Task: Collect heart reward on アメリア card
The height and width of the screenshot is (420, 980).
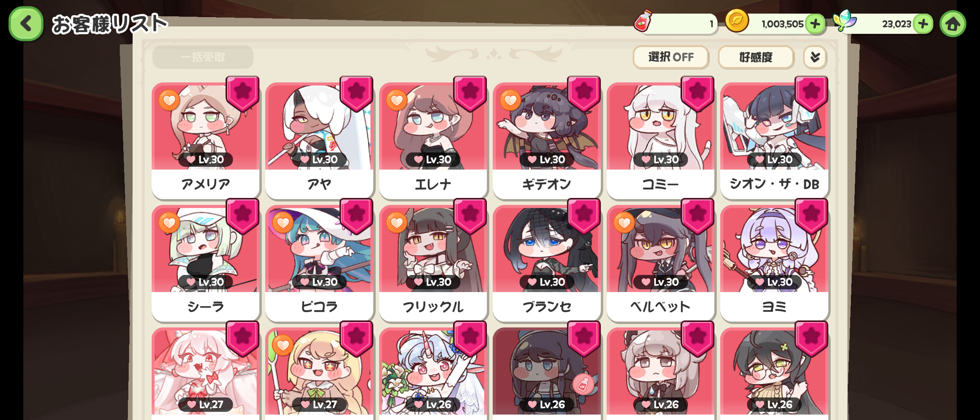Action: coord(169,100)
